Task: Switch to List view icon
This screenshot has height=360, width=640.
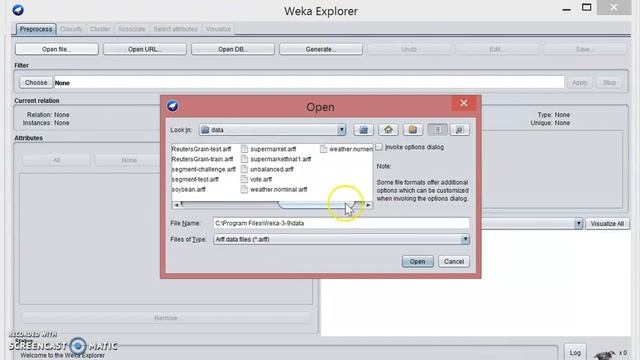Action: click(x=437, y=130)
